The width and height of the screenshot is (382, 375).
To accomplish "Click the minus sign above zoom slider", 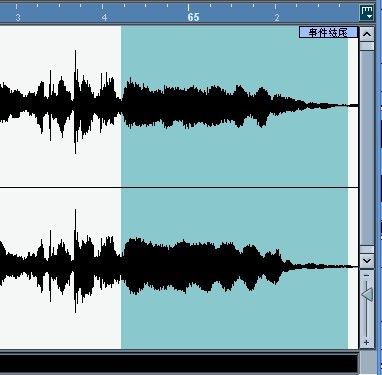I will pos(367,275).
